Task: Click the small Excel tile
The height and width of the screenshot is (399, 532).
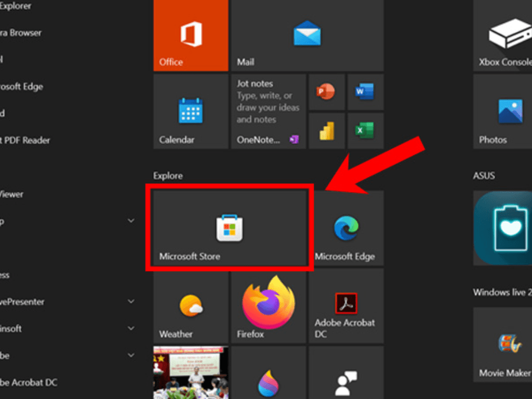Action: pyautogui.click(x=365, y=130)
